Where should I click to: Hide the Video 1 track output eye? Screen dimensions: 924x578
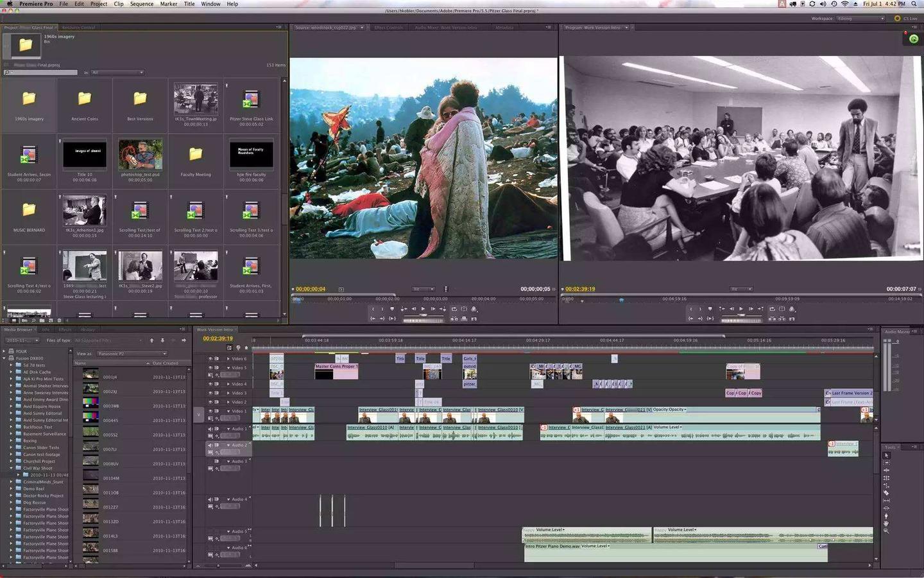(210, 411)
